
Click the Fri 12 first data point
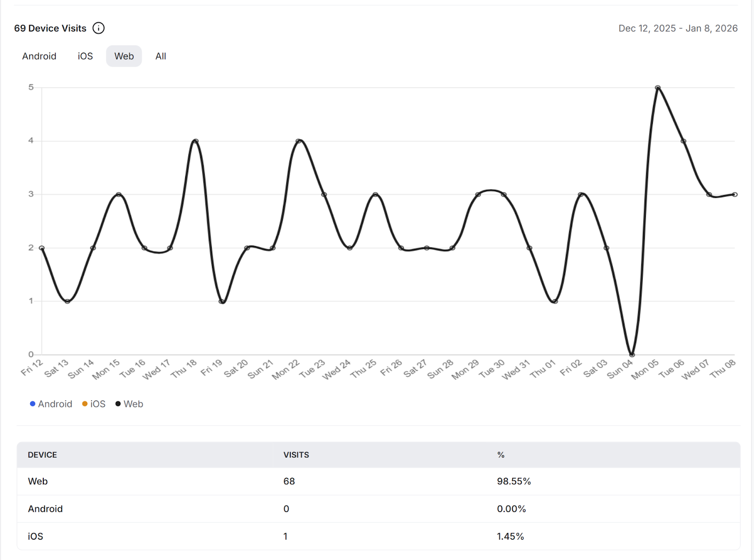42,248
